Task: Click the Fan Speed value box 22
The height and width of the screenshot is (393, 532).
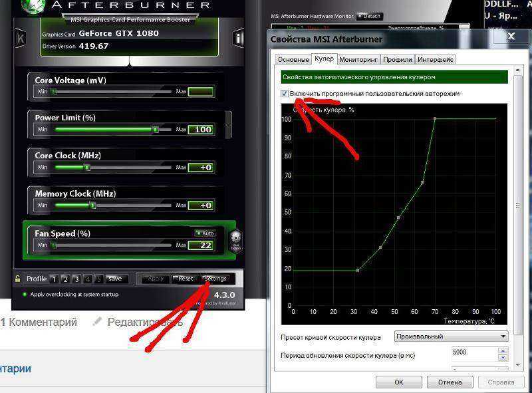Action: pyautogui.click(x=201, y=245)
